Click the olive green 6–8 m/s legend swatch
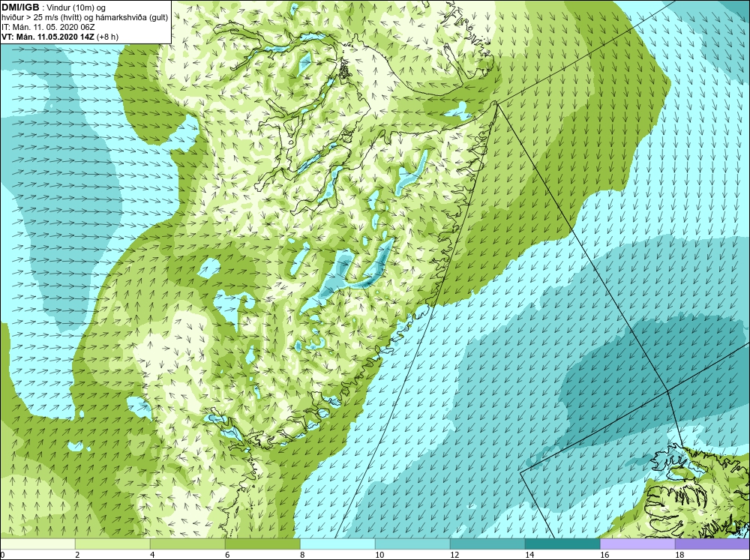The height and width of the screenshot is (560, 750). point(262,544)
